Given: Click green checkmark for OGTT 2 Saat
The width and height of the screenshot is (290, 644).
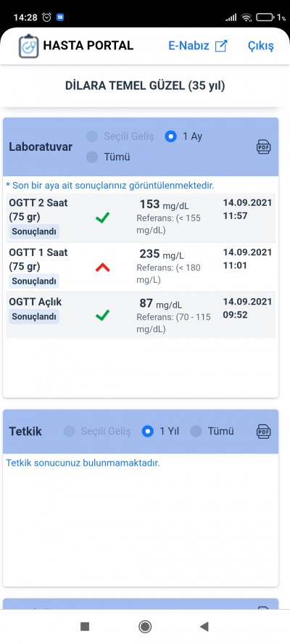Looking at the screenshot, I should point(102,218).
